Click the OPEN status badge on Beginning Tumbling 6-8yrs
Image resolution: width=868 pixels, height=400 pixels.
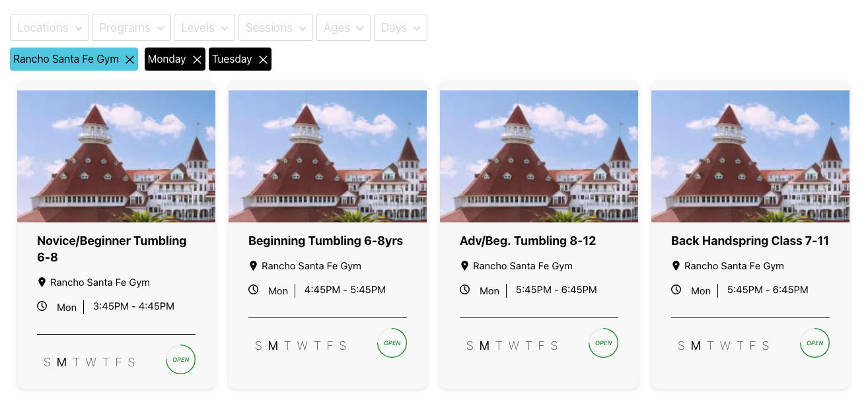392,343
